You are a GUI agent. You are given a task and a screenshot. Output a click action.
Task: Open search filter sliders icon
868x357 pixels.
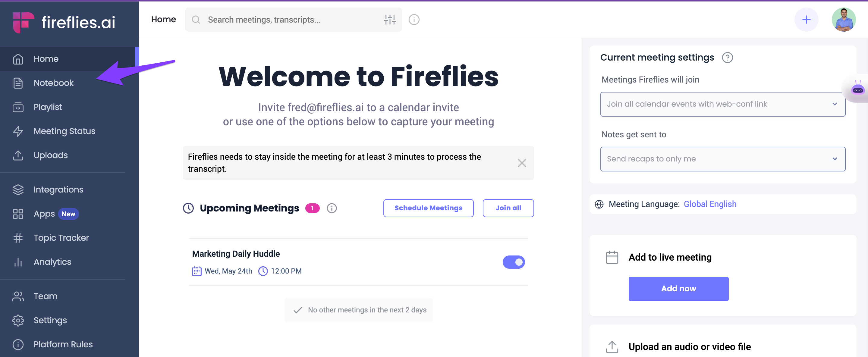coord(390,20)
